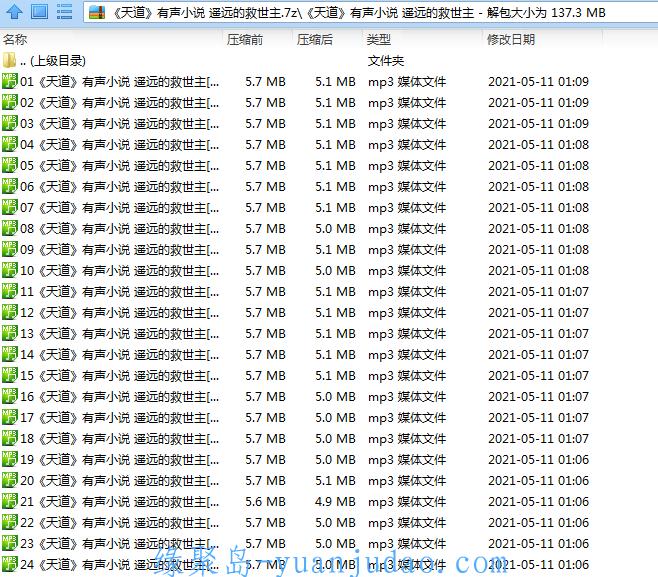This screenshot has height=577, width=658.
Task: Switch to large icon view
Action: (39, 12)
